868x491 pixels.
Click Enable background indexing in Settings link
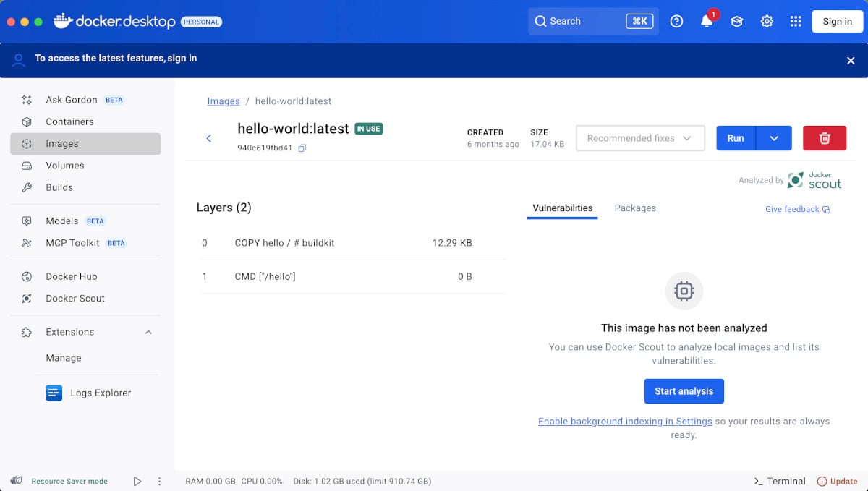[x=625, y=422]
